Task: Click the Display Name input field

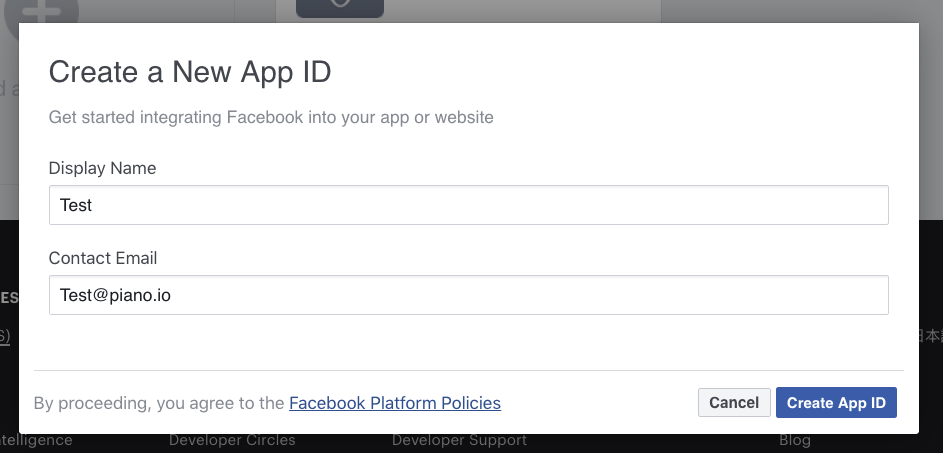Action: tap(468, 205)
